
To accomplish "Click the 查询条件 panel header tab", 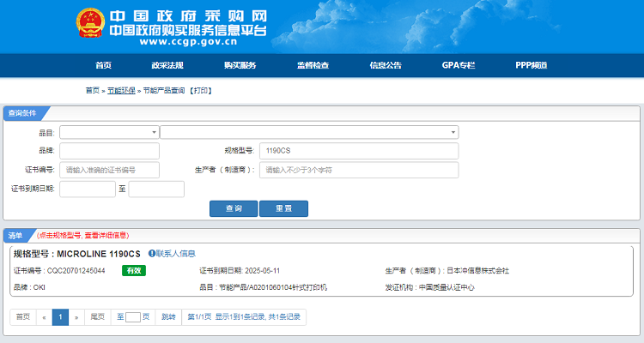I will tap(23, 113).
